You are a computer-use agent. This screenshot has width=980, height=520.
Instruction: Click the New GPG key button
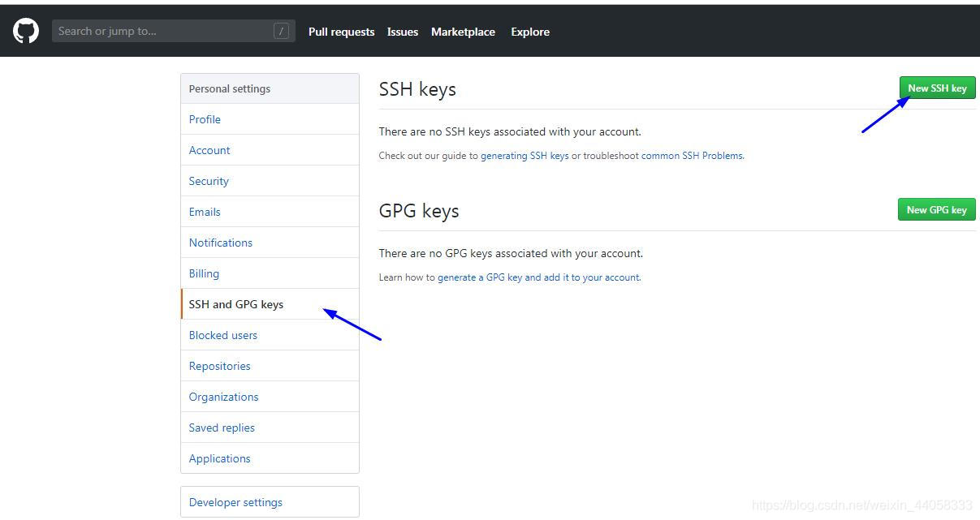point(936,209)
